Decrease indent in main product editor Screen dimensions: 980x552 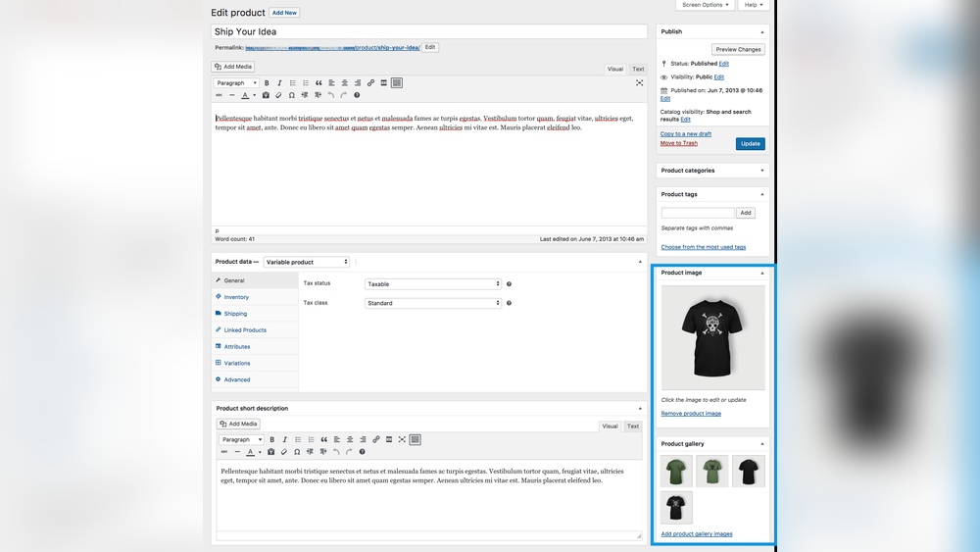(x=305, y=96)
